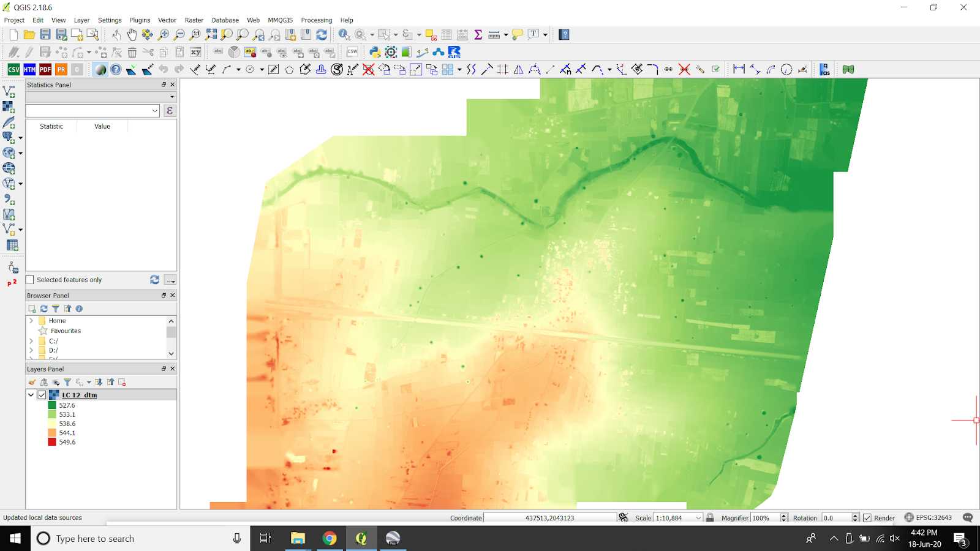This screenshot has width=980, height=551.
Task: Click the red X delete tool icon
Action: click(x=368, y=70)
